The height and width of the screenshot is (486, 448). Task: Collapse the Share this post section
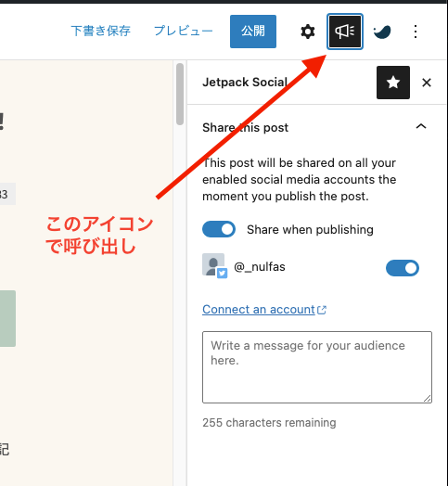coord(421,127)
